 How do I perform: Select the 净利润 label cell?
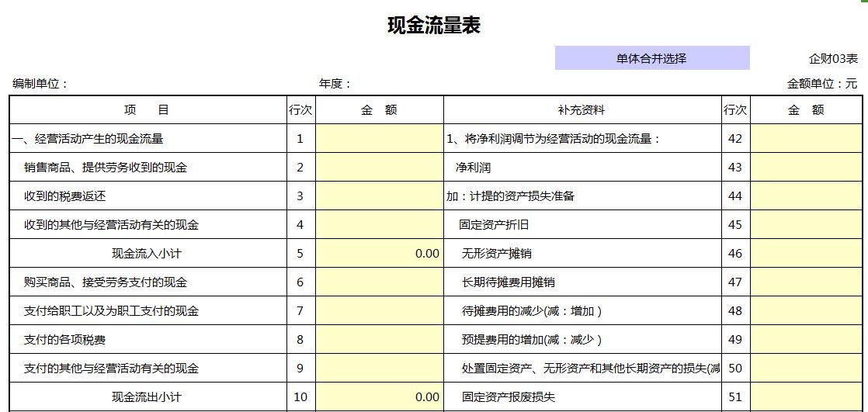582,167
